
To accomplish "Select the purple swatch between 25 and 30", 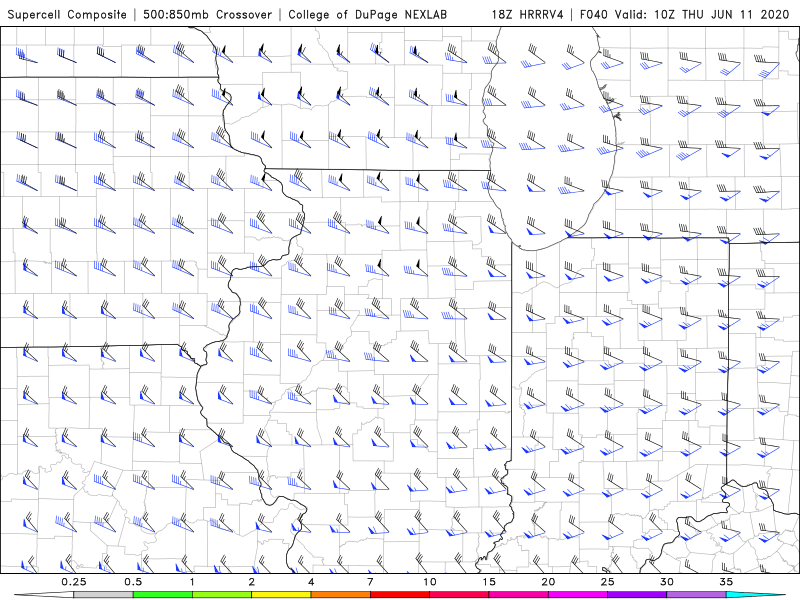I will pyautogui.click(x=637, y=595).
